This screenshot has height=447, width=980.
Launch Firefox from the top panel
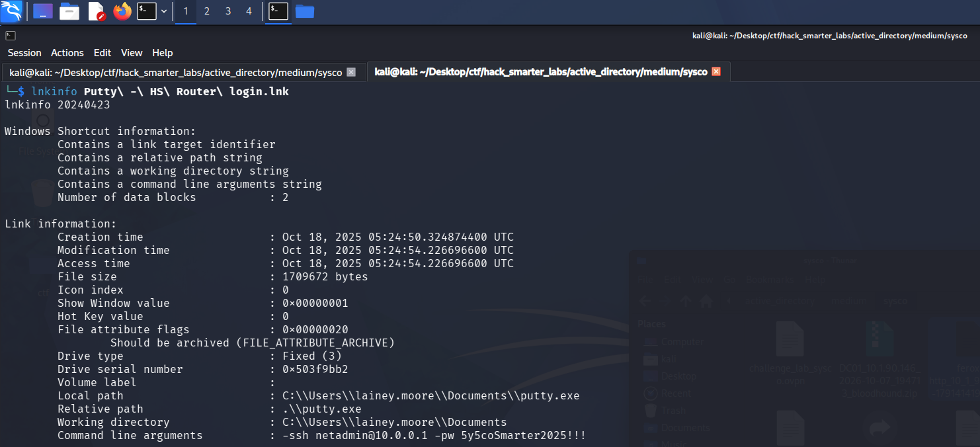pos(122,11)
